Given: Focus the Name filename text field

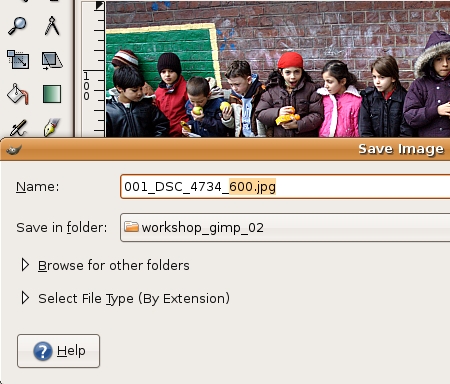Looking at the screenshot, I should coord(285,187).
